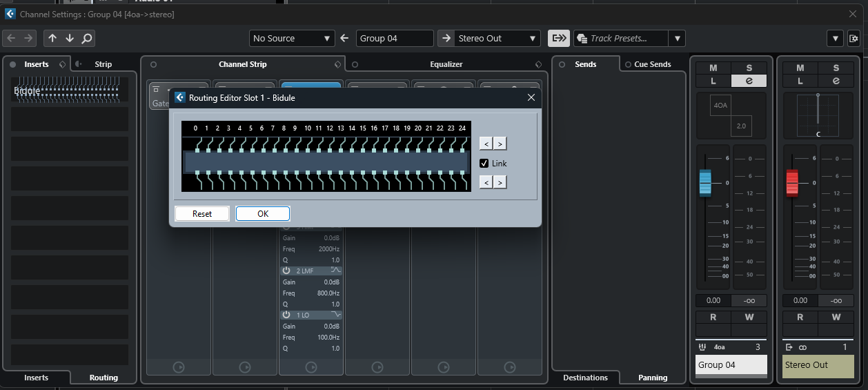
Task: Switch to the Routing tab
Action: pyautogui.click(x=103, y=378)
